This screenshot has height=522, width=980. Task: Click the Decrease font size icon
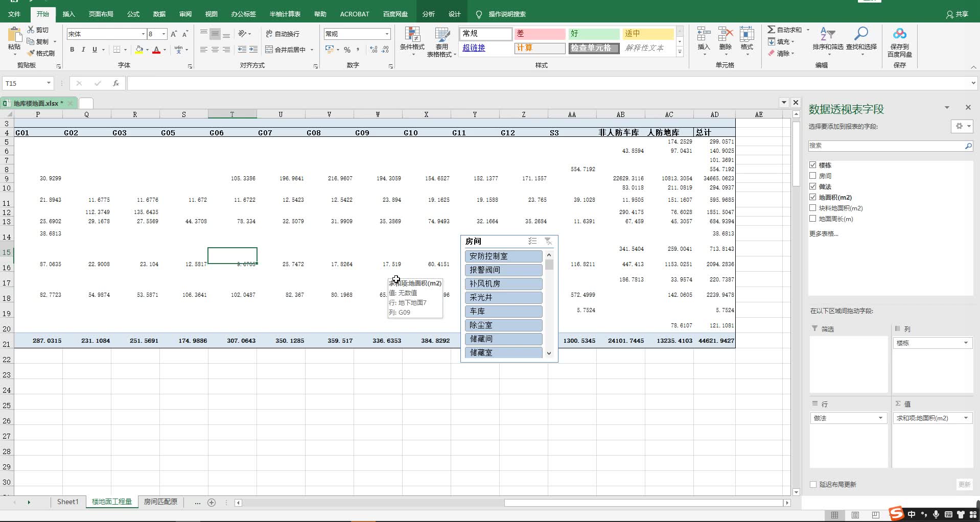(185, 34)
